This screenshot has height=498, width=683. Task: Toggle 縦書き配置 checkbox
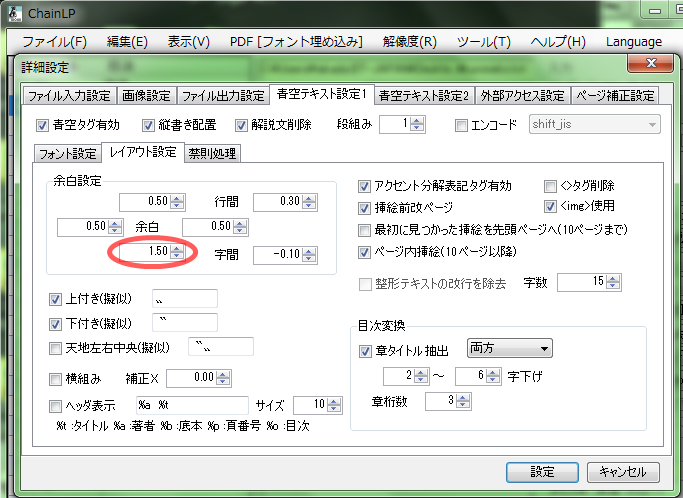tap(148, 125)
